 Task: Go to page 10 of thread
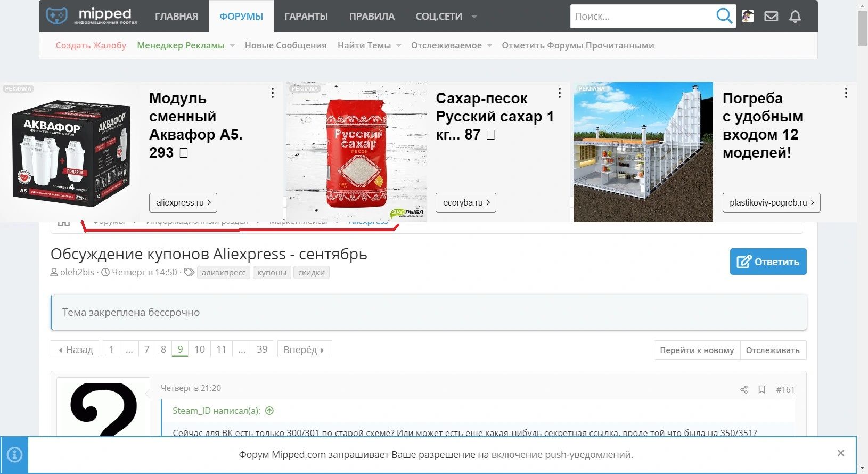[200, 349]
